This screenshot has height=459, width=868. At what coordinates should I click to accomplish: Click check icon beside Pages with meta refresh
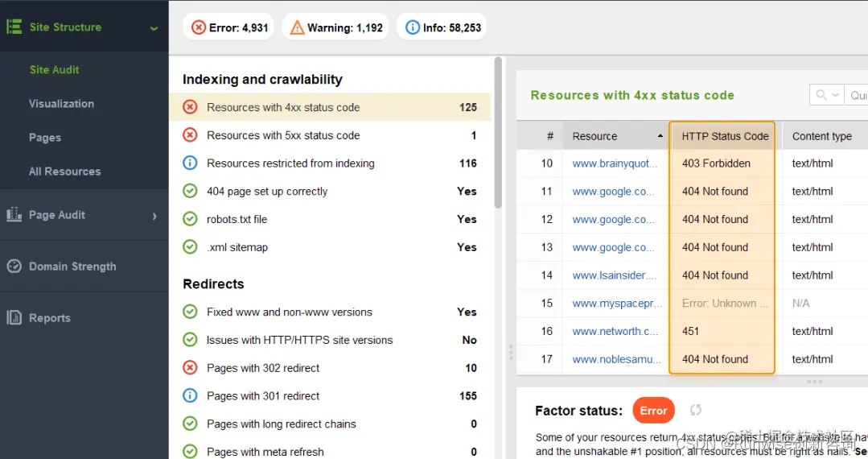[x=190, y=452]
